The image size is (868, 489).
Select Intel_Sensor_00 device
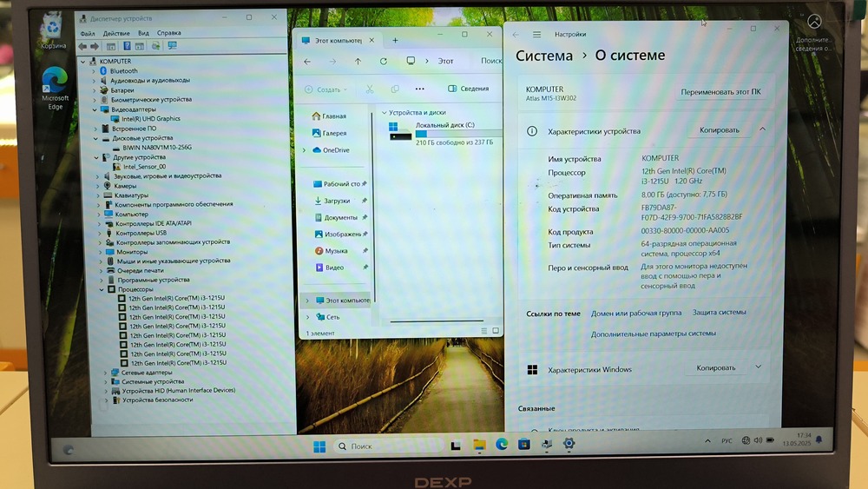coord(140,167)
